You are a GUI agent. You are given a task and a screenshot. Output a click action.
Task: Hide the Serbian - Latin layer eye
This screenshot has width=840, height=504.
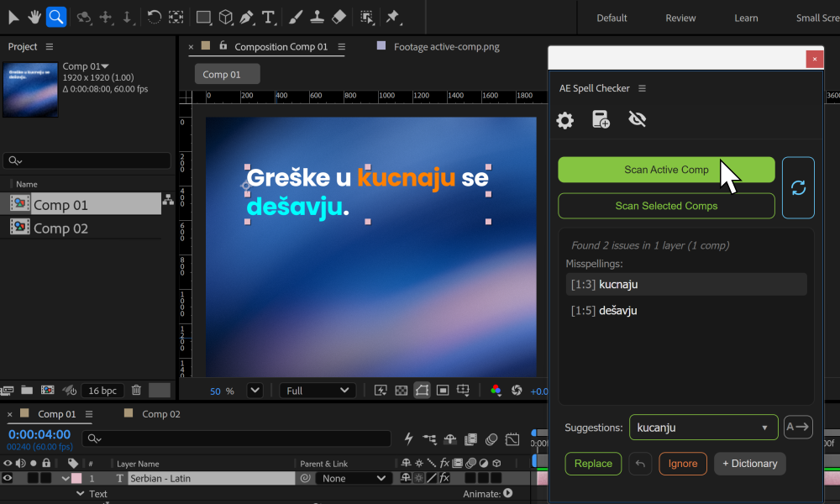(x=8, y=478)
